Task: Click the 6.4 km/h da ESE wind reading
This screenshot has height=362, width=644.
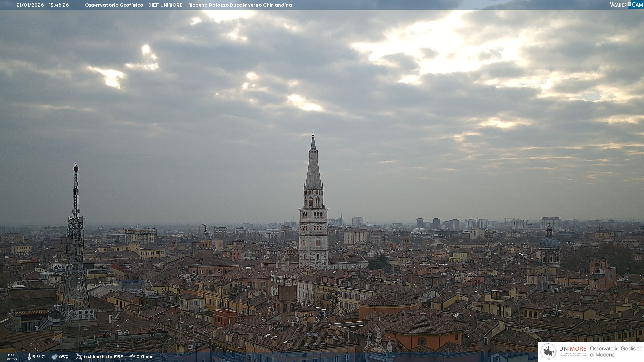Action: tap(103, 357)
